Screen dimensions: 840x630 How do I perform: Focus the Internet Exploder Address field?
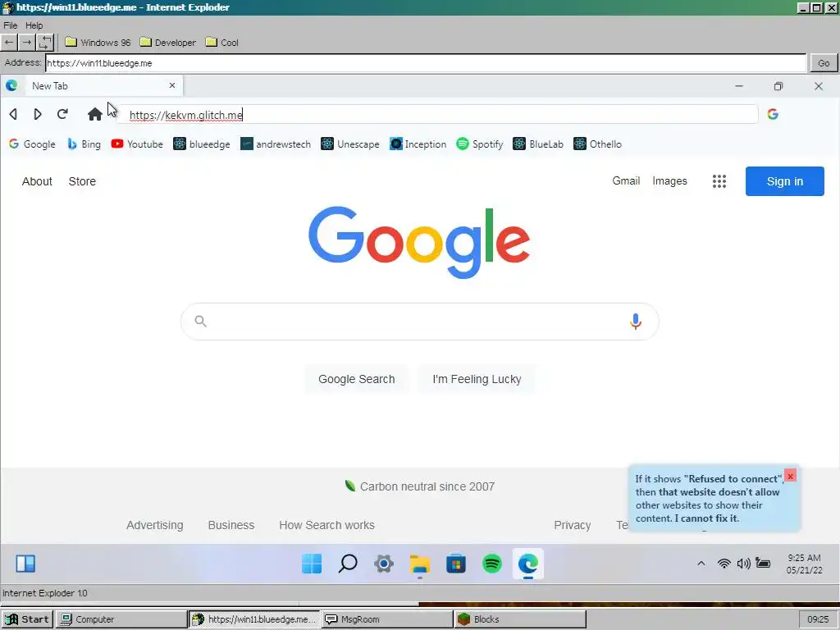tap(426, 62)
